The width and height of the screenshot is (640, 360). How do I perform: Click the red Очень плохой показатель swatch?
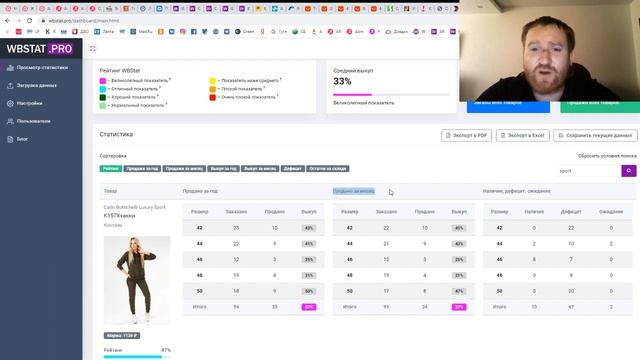click(x=213, y=97)
